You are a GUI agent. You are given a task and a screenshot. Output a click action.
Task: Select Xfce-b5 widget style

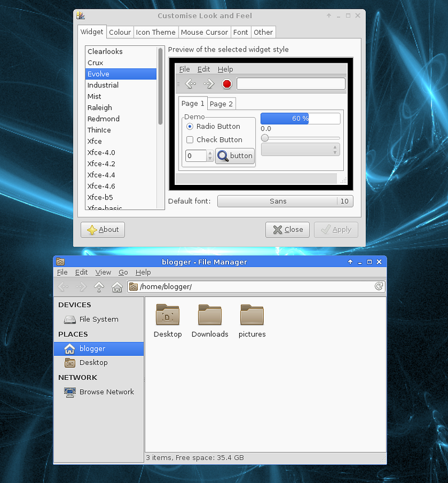tap(121, 197)
